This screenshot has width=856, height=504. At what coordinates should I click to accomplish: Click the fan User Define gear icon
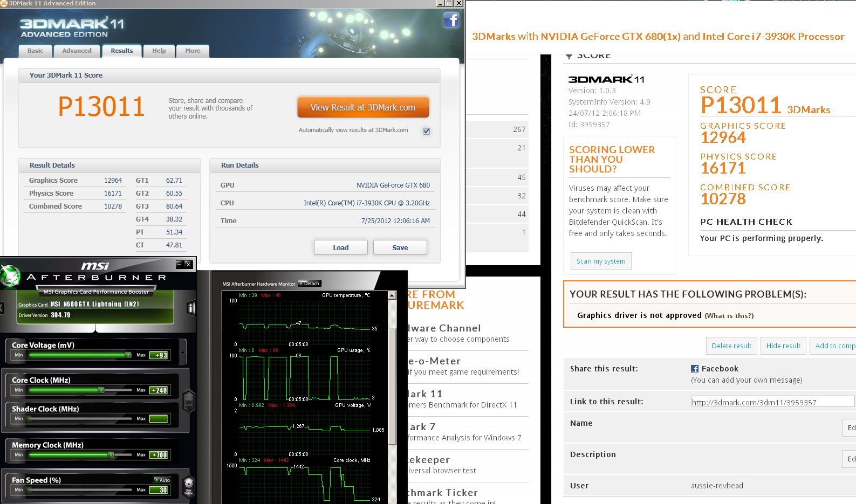point(189,486)
